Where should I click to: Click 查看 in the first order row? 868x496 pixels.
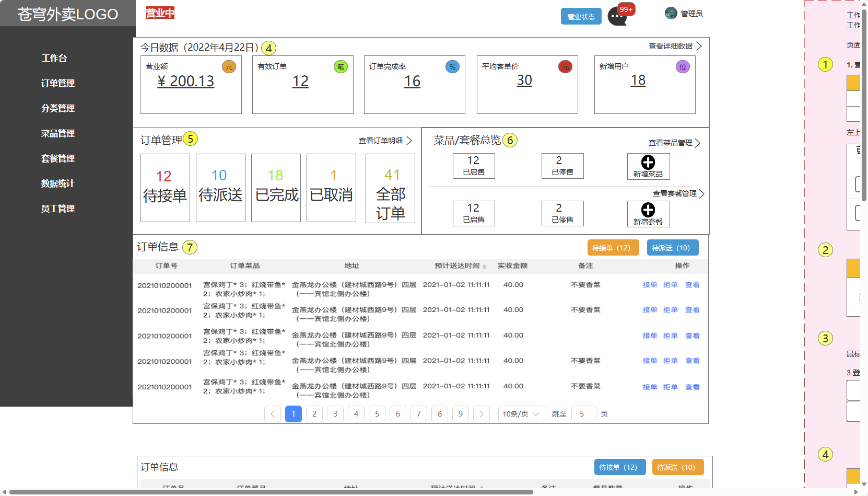(692, 285)
